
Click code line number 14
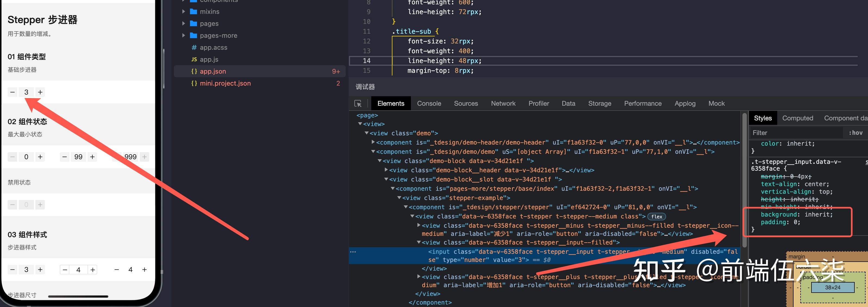(367, 61)
